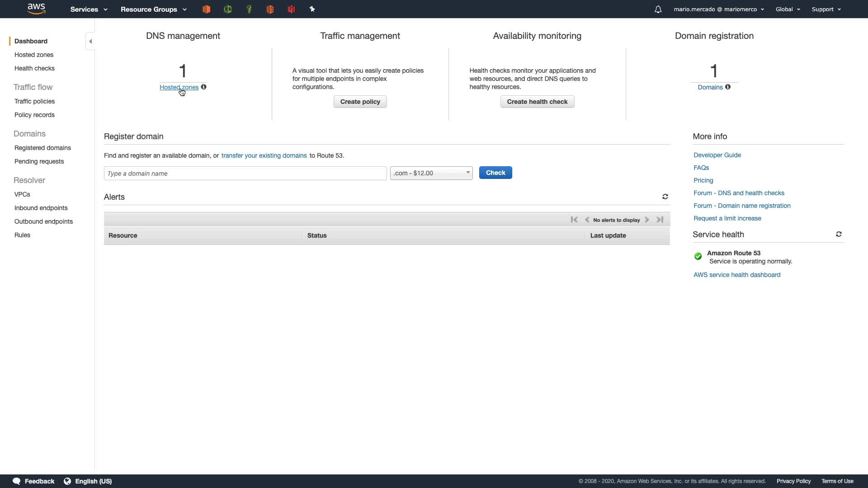
Task: Refresh the Service health panel
Action: 839,234
